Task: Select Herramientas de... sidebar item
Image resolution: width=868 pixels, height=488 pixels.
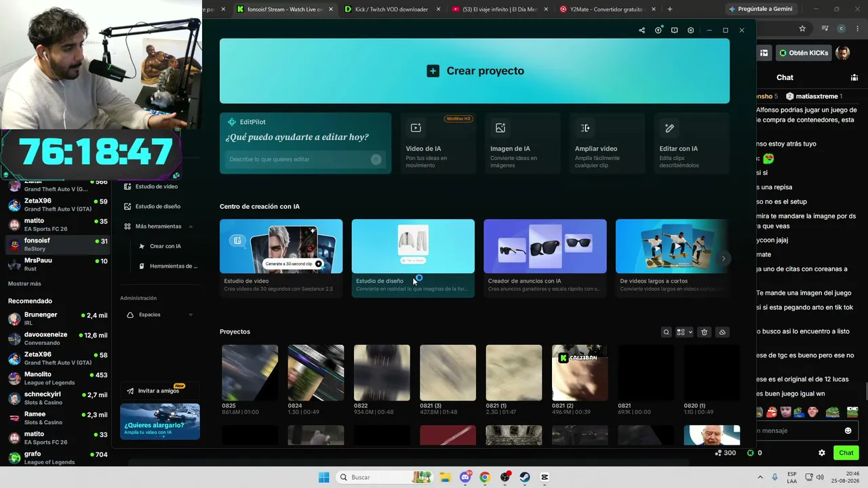Action: pyautogui.click(x=168, y=266)
